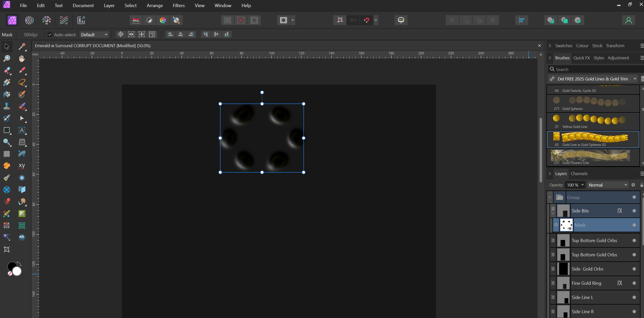Select the Zoom tool

tap(7, 59)
